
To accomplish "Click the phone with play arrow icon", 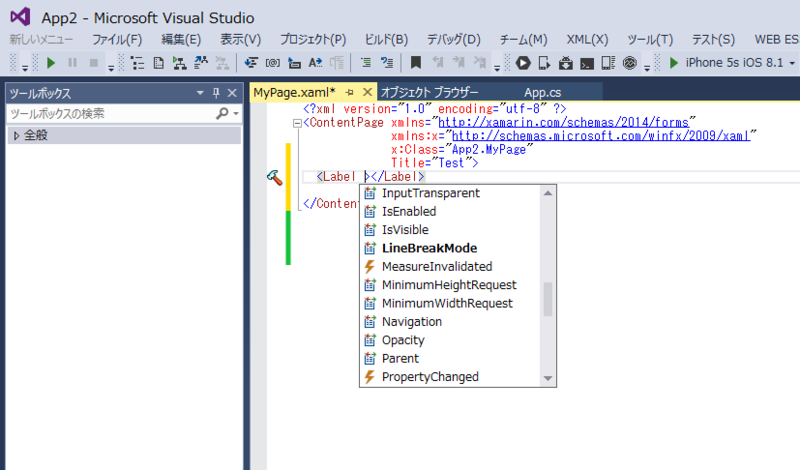I will tap(544, 63).
